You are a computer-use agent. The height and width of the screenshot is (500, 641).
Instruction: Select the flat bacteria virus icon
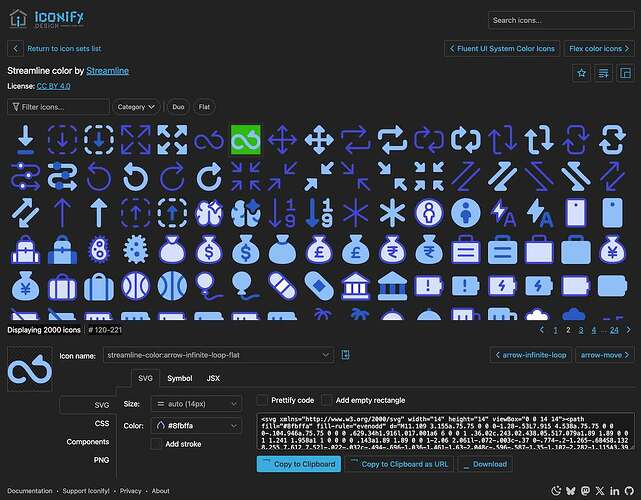click(136, 249)
